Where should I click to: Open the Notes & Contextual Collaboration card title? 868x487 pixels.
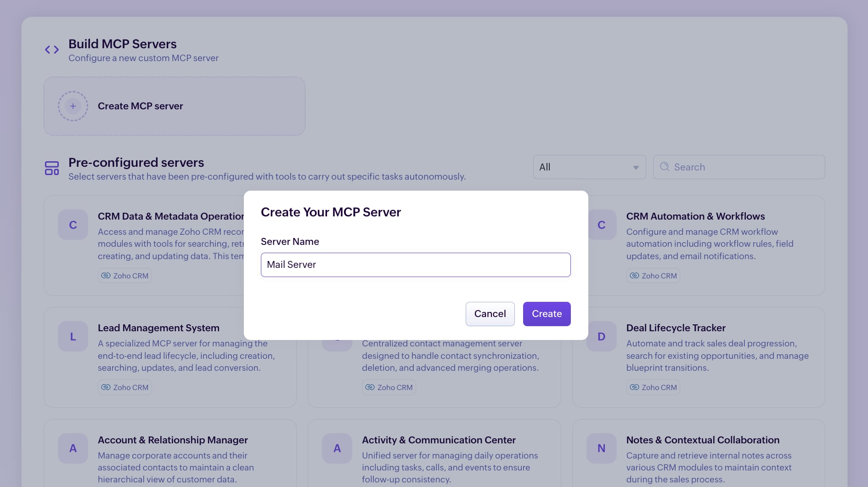click(703, 440)
